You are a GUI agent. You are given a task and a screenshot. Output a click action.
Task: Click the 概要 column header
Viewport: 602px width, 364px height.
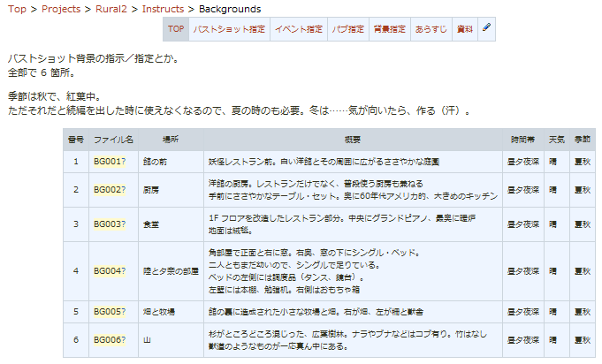click(x=353, y=140)
